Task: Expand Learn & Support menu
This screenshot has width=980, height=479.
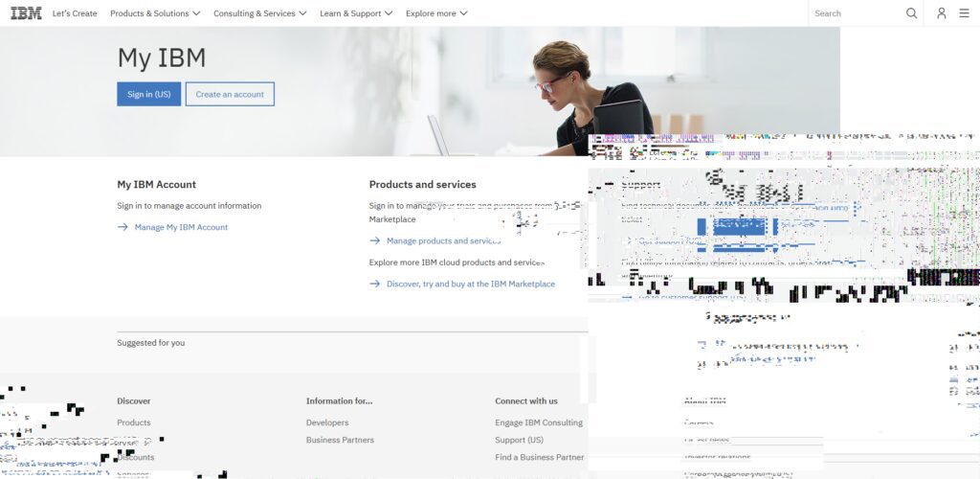Action: point(356,13)
